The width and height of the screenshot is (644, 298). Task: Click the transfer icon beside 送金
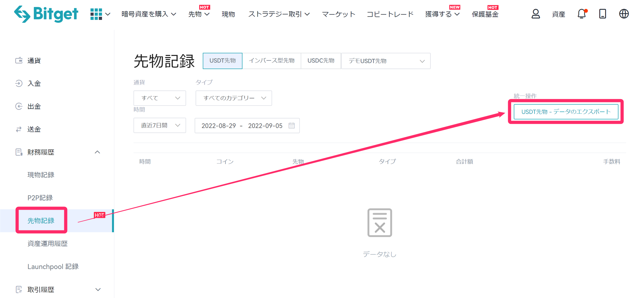pos(19,129)
